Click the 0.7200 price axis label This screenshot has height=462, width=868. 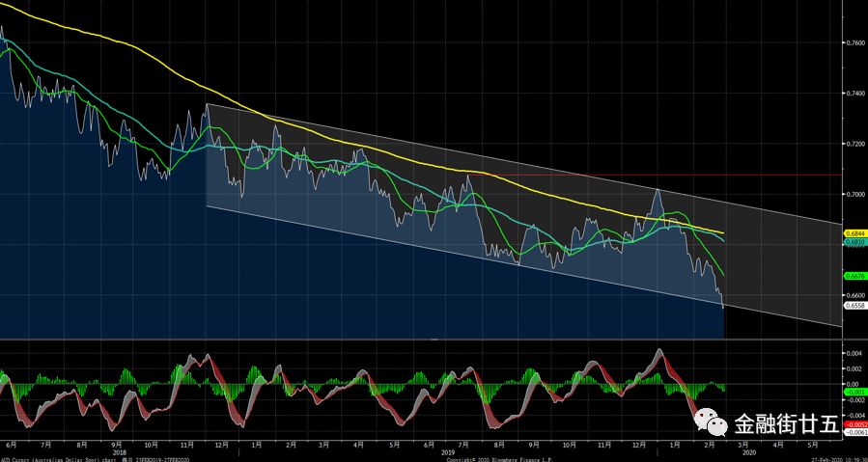855,144
